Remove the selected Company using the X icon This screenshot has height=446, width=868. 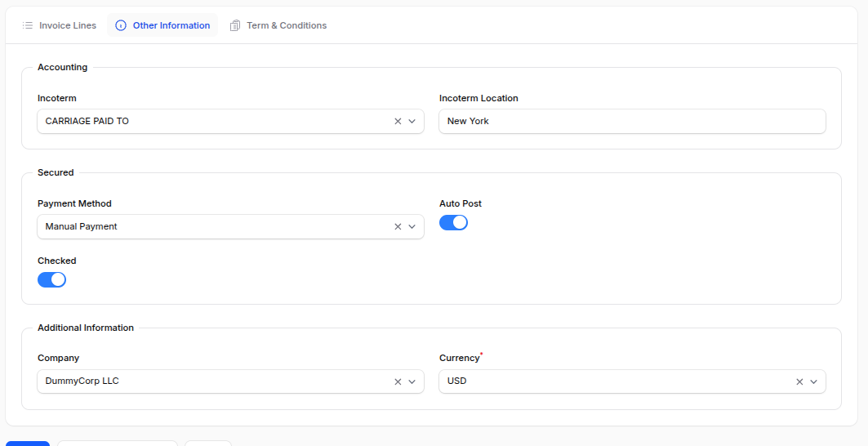click(398, 381)
